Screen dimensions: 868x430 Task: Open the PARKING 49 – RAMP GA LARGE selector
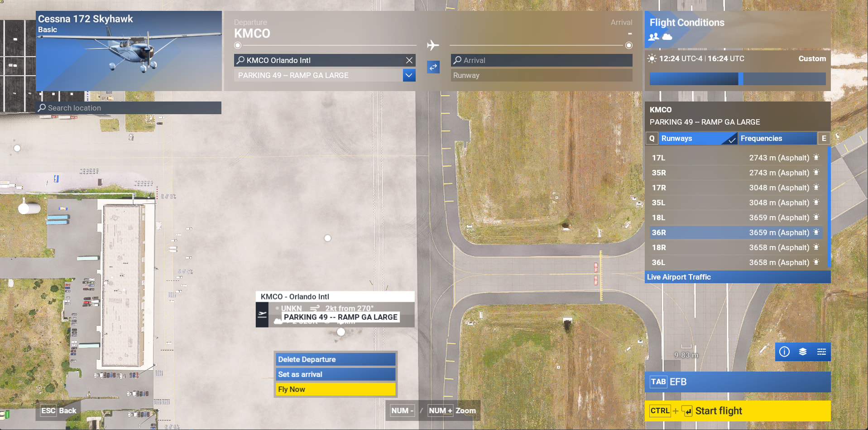tap(325, 75)
